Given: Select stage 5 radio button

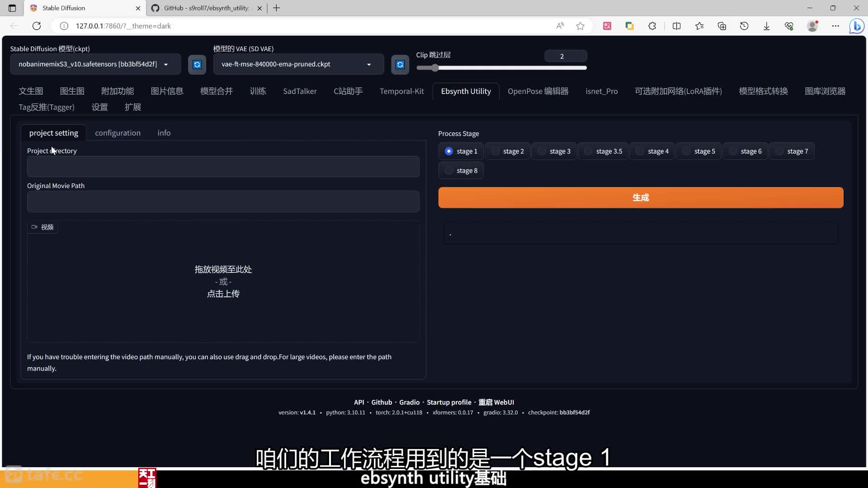Looking at the screenshot, I should point(698,151).
